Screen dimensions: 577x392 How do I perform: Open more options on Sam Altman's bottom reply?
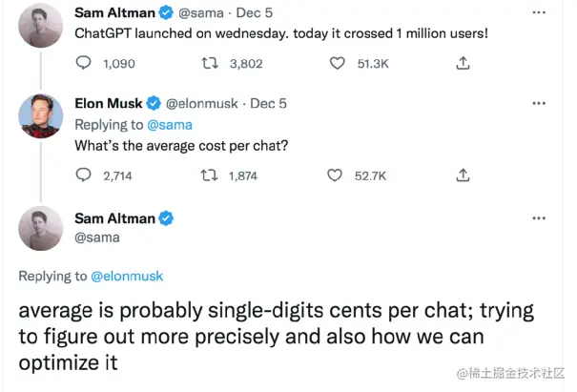539,218
